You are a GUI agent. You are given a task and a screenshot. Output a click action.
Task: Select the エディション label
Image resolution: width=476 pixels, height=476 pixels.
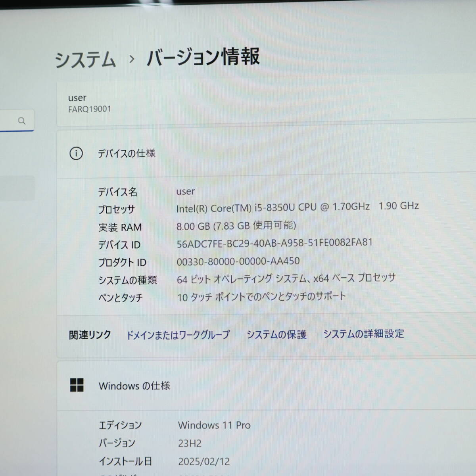pyautogui.click(x=120, y=425)
